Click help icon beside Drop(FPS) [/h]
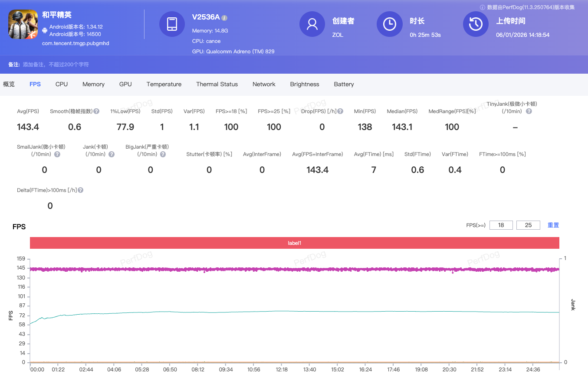Viewport: 588px width, 374px height. pyautogui.click(x=340, y=111)
